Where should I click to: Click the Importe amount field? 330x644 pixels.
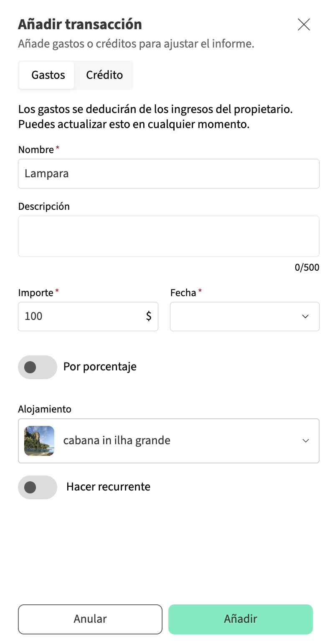tap(81, 316)
